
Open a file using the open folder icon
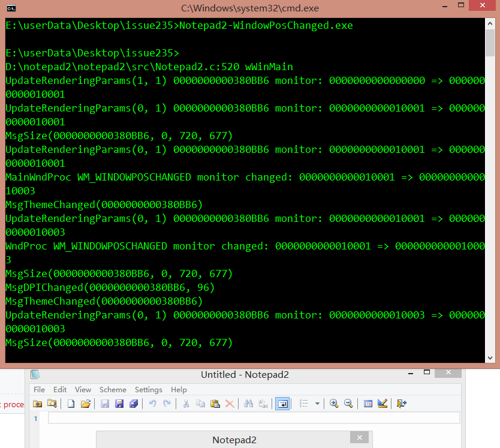click(86, 404)
